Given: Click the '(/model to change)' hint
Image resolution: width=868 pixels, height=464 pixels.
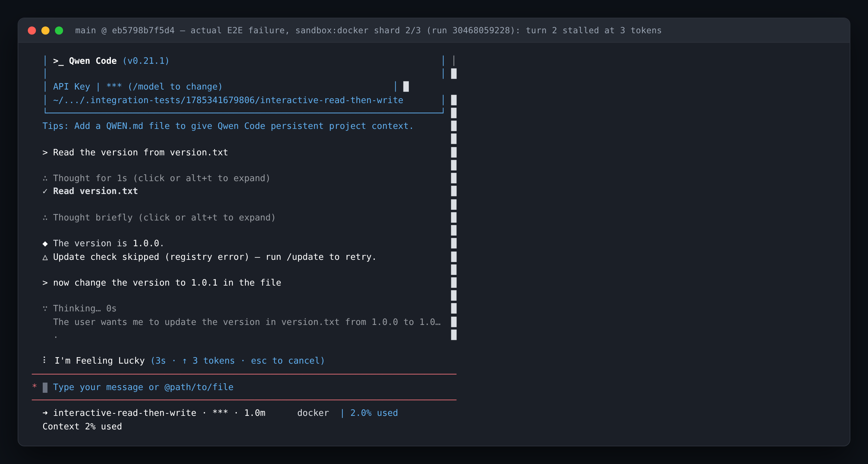Looking at the screenshot, I should (x=175, y=87).
